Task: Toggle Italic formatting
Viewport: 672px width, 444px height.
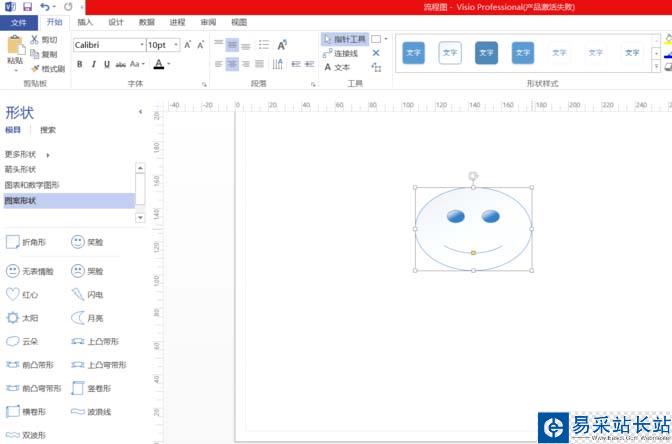Action: tap(93, 64)
